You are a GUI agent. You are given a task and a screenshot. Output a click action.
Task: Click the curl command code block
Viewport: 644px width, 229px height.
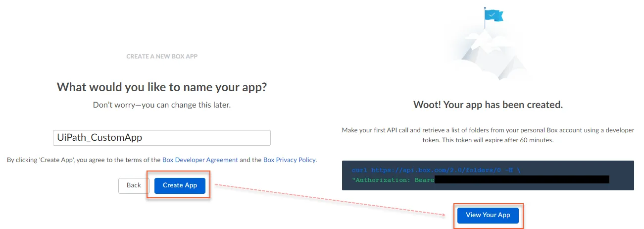(488, 175)
